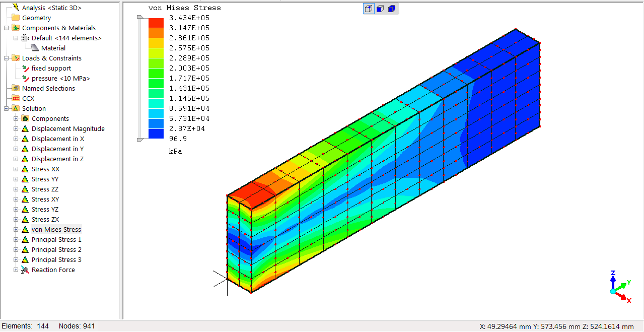
Task: Click the legend value 1.717E+05
Action: pos(189,78)
